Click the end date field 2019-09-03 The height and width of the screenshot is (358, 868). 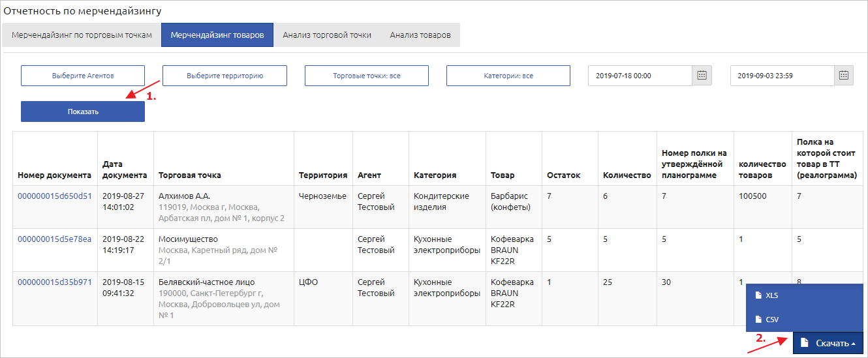pos(782,76)
